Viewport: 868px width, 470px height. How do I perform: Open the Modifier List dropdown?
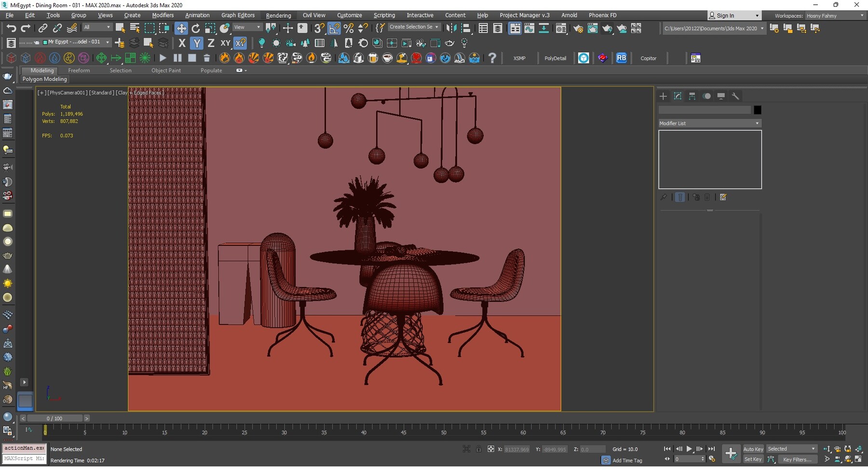click(x=709, y=123)
